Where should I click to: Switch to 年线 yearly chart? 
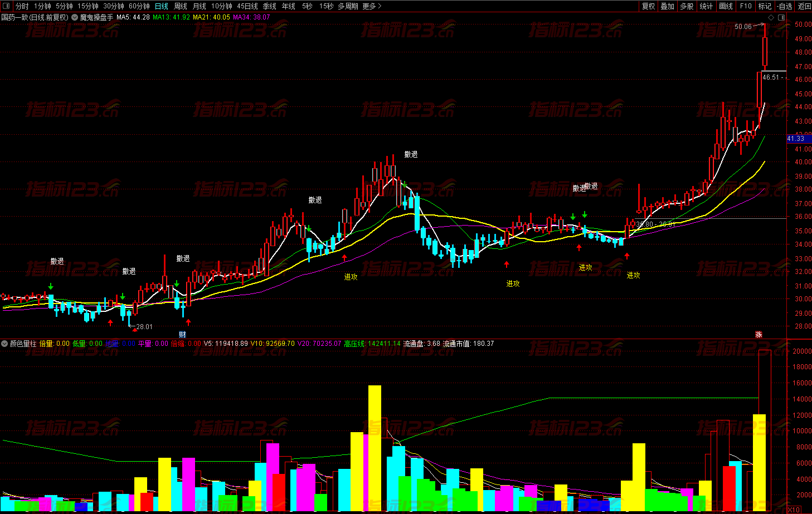pos(289,6)
